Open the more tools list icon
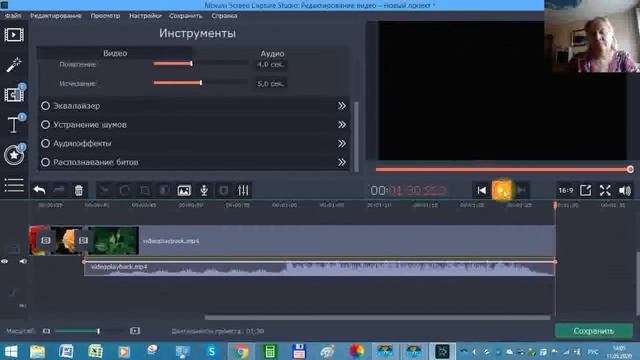The image size is (640, 360). (14, 185)
